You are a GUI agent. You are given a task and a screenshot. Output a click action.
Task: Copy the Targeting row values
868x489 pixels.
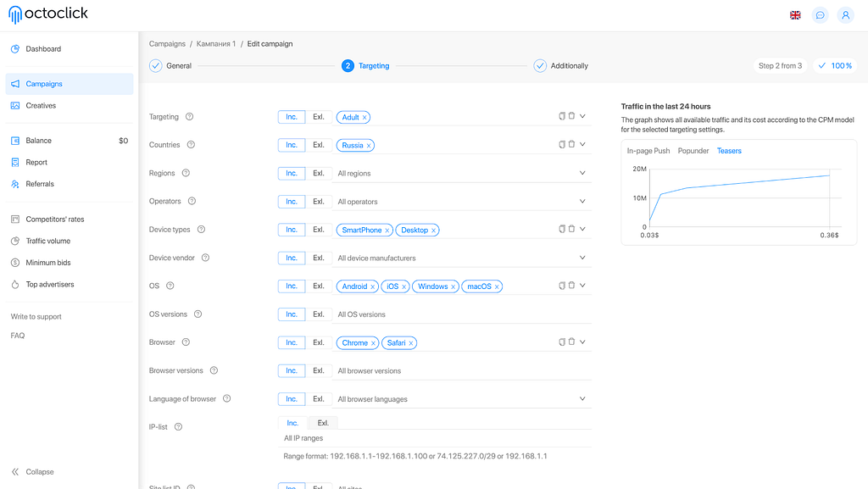click(x=562, y=116)
